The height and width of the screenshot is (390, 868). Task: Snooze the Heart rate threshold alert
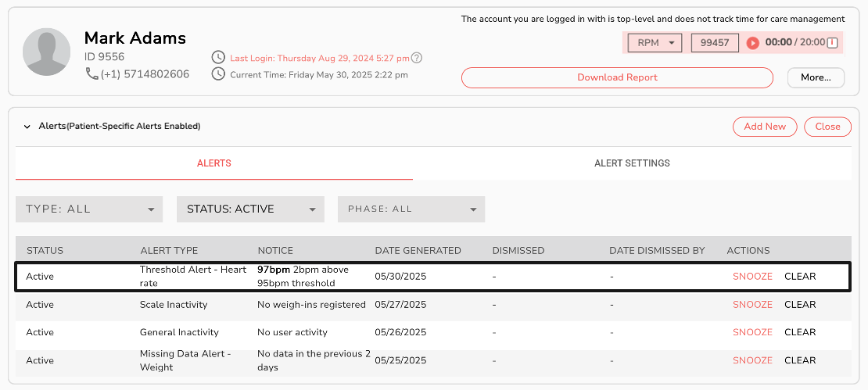pos(752,277)
